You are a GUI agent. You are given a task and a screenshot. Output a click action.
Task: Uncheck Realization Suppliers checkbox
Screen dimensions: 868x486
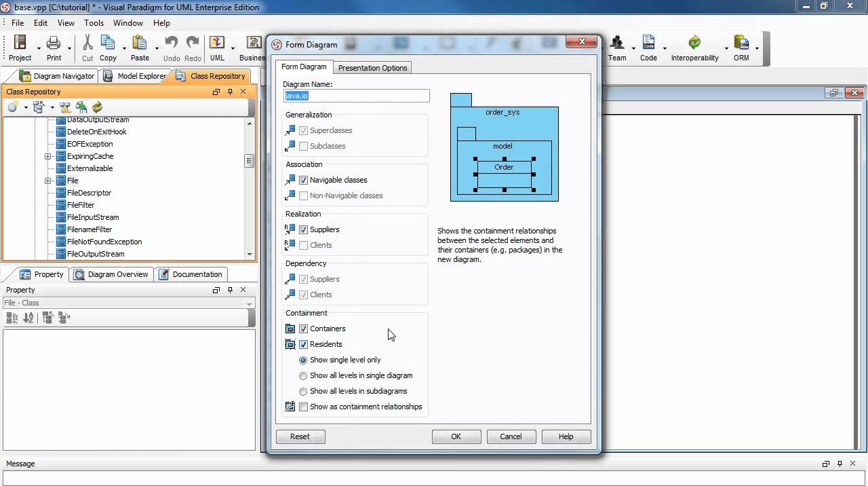(303, 229)
